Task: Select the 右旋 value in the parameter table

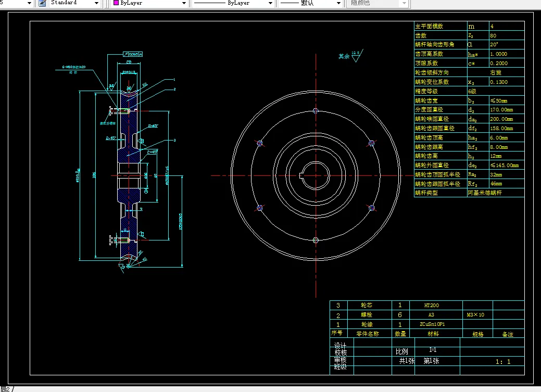Action: [496, 72]
